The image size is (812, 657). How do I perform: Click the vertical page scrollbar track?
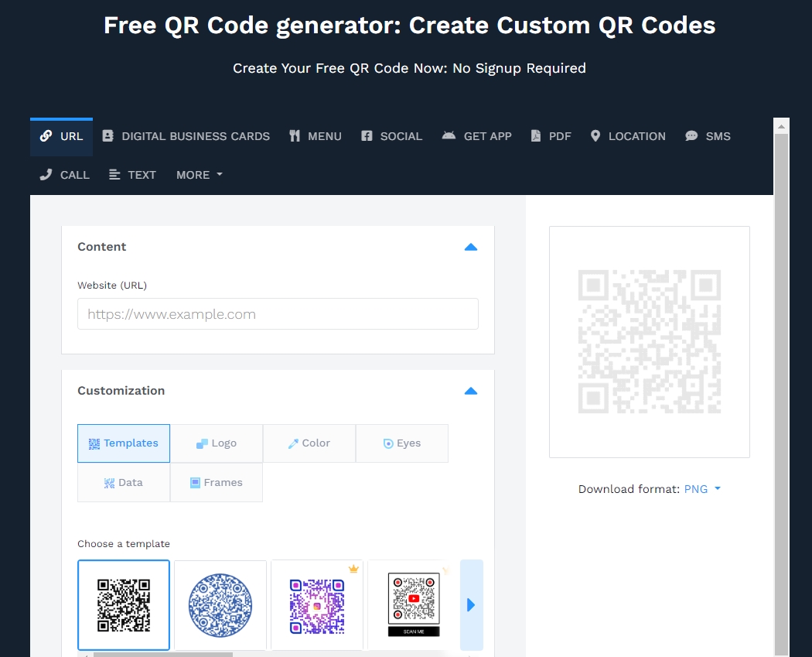point(781,394)
